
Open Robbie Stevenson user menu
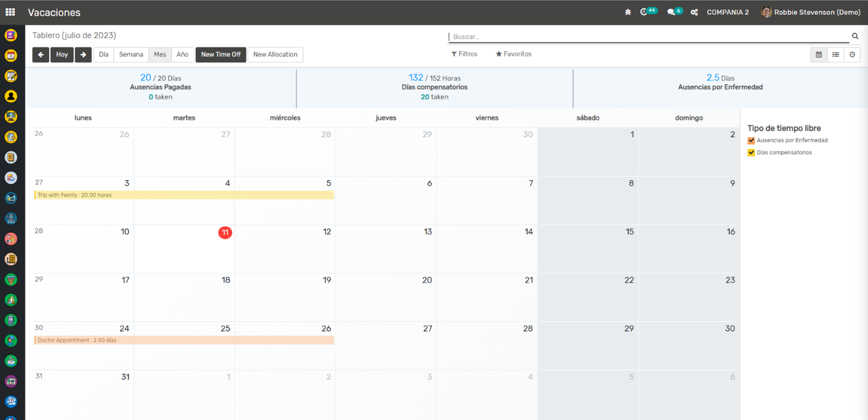pyautogui.click(x=811, y=12)
